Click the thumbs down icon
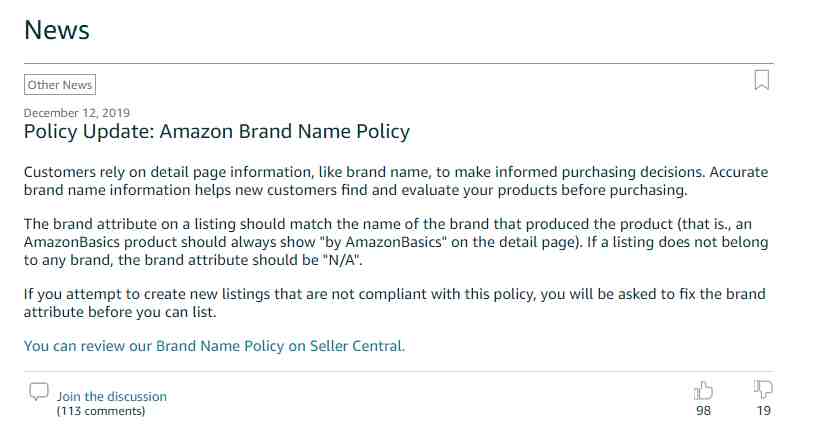This screenshot has height=430, width=815. point(763,389)
